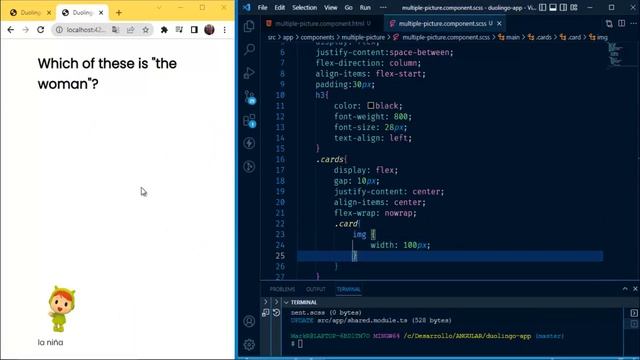Click the 'components' breadcrumb
Viewport: 640px width, 360px height.
click(x=317, y=37)
